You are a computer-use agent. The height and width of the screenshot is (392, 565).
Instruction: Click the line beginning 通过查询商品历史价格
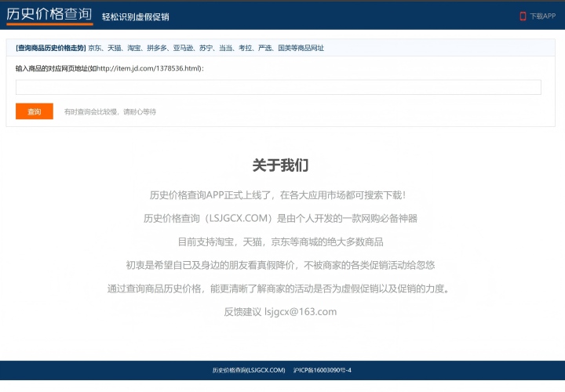[279, 289]
